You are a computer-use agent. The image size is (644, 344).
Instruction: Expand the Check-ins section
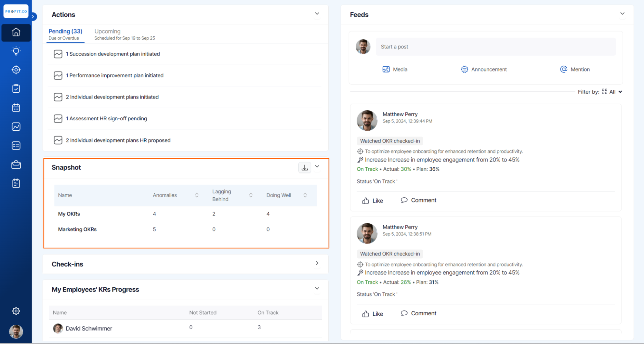pos(317,263)
